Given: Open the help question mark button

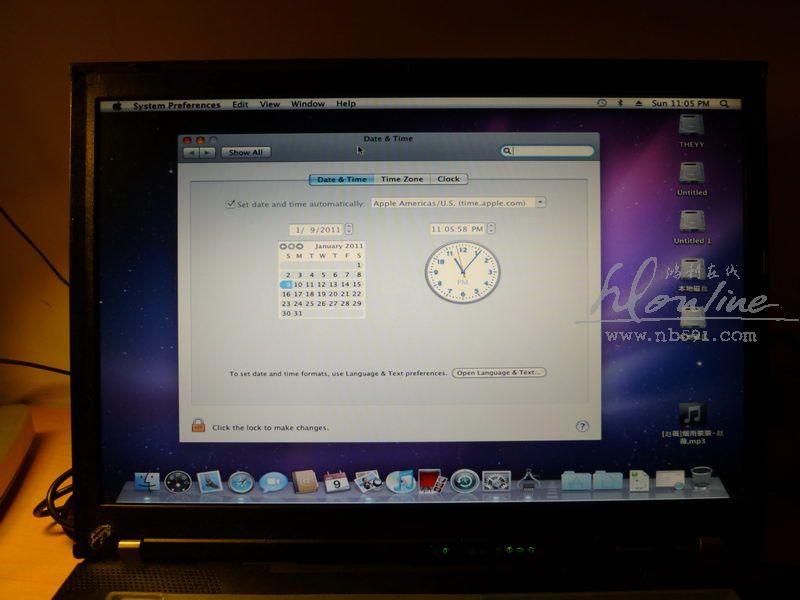Looking at the screenshot, I should [582, 426].
